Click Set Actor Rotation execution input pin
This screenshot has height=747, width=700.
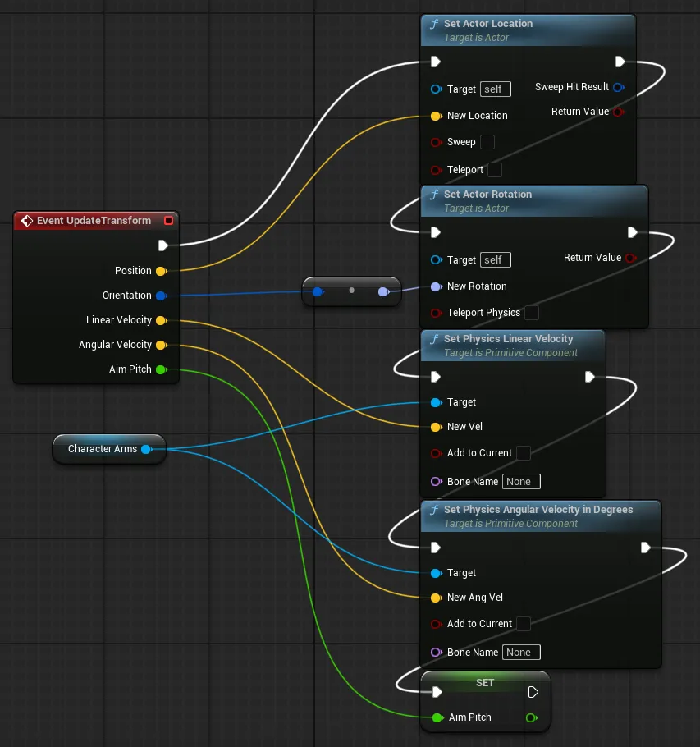pyautogui.click(x=435, y=232)
